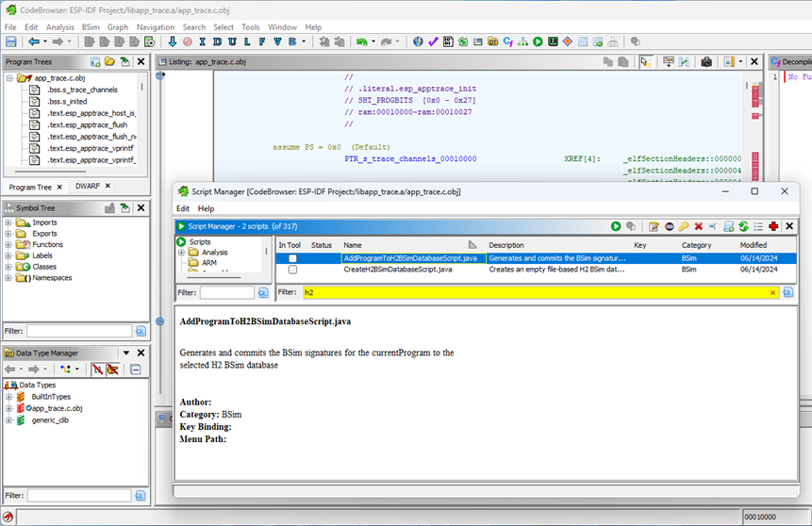The width and height of the screenshot is (812, 526).
Task: Click the purple checkmark icon in main toolbar
Action: pos(433,41)
